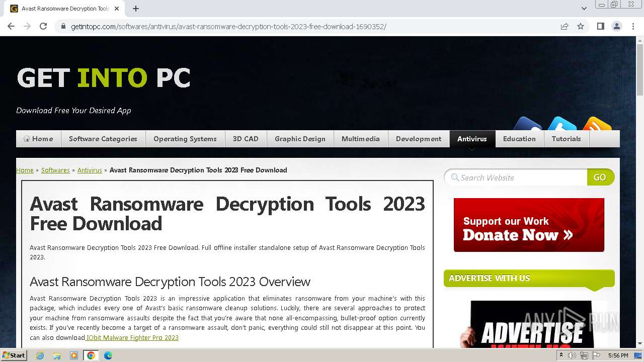Open a new tab with the plus icon
The image size is (644, 362).
click(x=136, y=9)
